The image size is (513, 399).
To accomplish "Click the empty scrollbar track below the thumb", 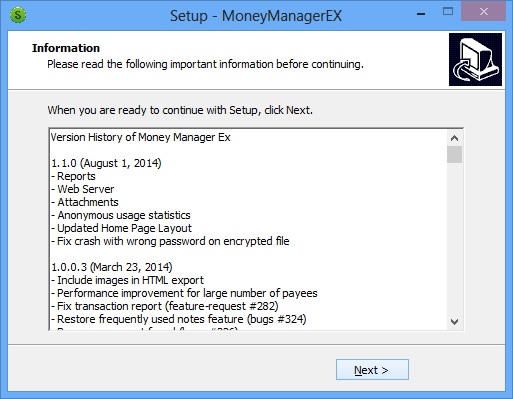I will pos(454,238).
